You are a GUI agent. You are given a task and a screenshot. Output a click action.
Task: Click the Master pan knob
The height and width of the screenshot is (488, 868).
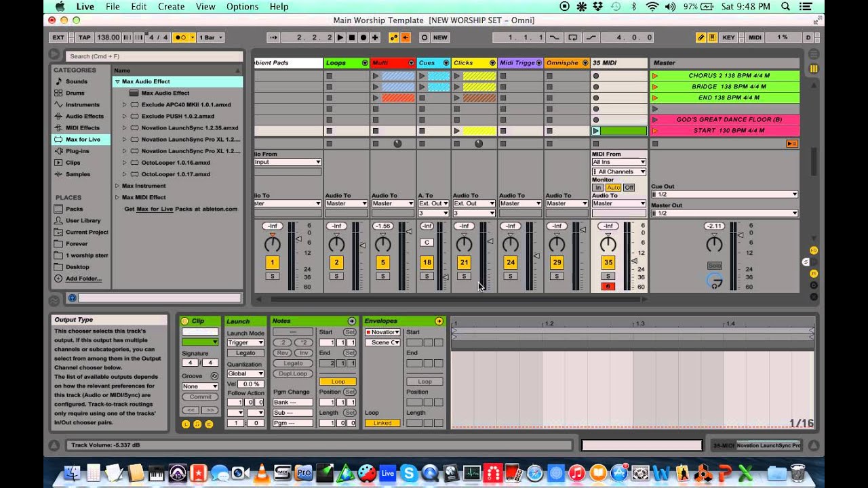(x=714, y=244)
